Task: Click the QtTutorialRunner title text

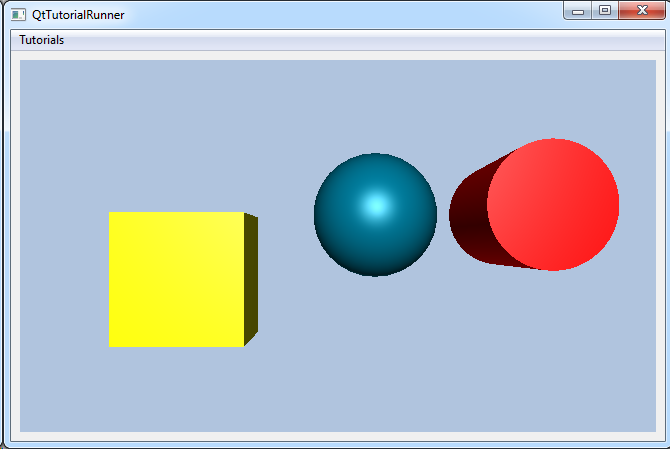Action: coord(78,15)
